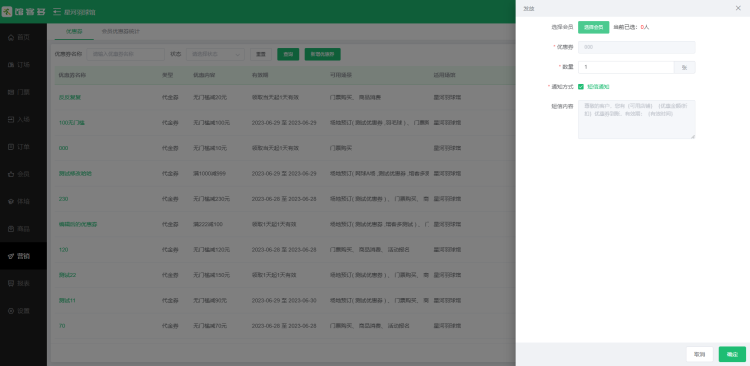Click the green 确定 confirm button
750x366 pixels.
pyautogui.click(x=732, y=354)
